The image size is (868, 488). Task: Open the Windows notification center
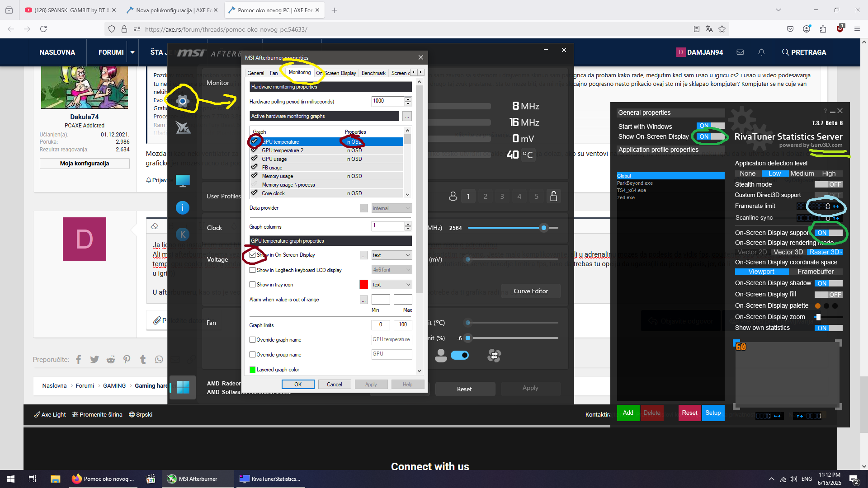854,479
